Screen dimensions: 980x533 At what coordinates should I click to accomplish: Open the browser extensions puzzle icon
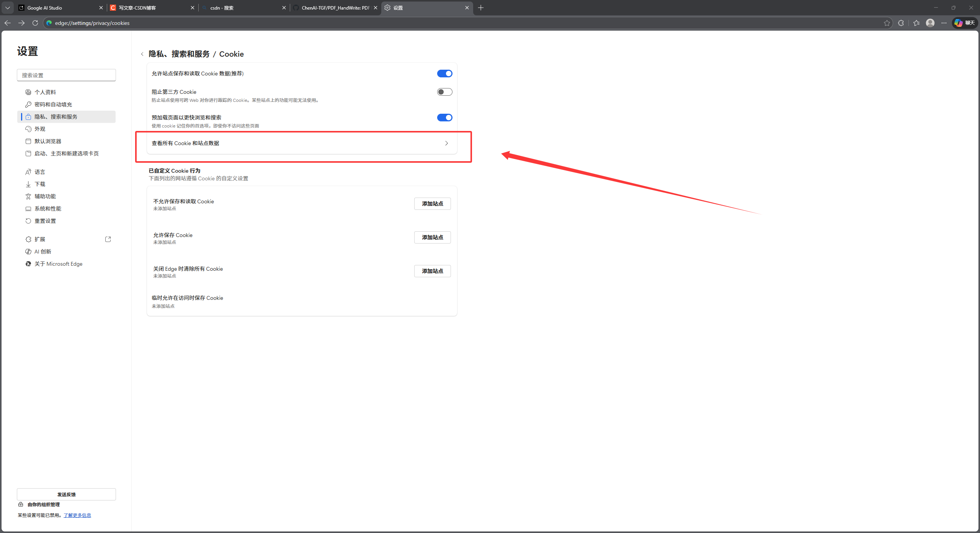tap(901, 23)
